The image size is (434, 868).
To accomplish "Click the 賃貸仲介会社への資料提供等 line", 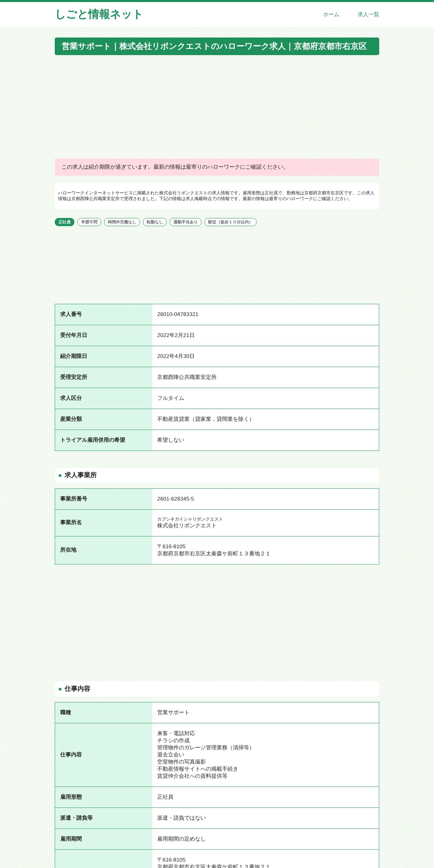I will click(x=192, y=776).
